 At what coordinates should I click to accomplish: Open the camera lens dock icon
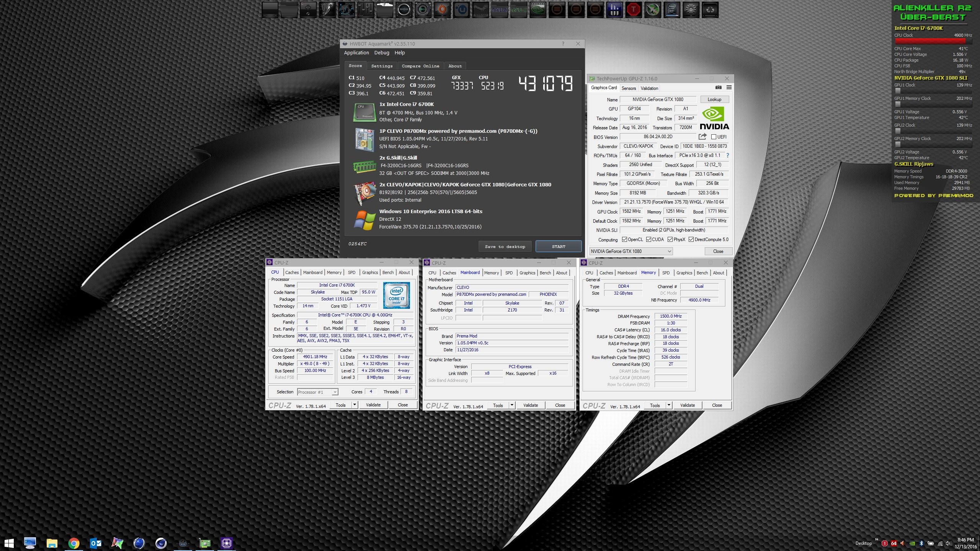423,10
